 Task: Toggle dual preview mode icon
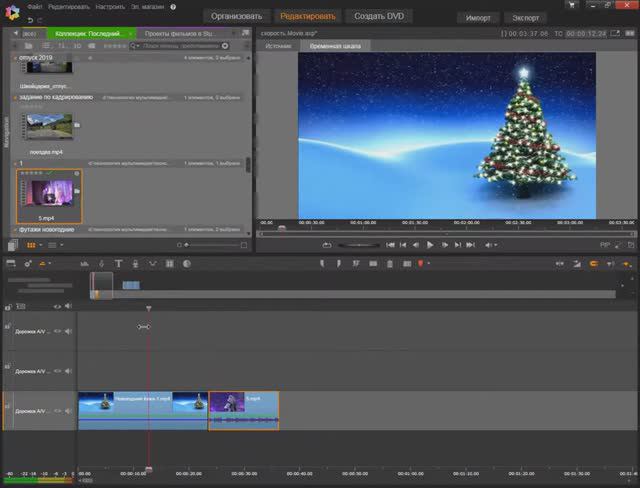630,33
